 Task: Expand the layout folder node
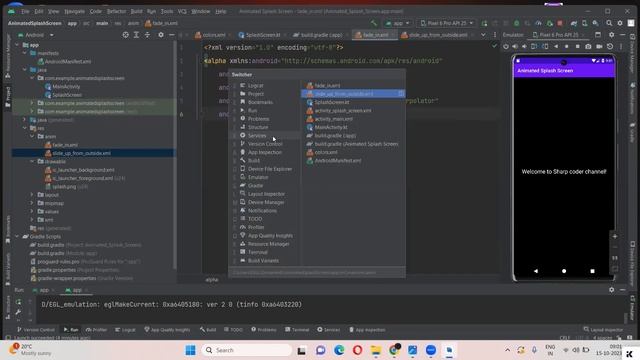[x=32, y=195]
